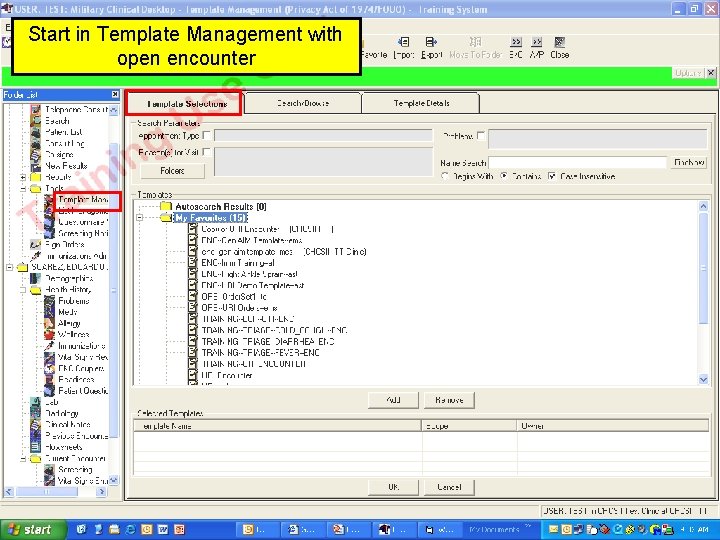
Task: Click the Remove button
Action: point(449,400)
